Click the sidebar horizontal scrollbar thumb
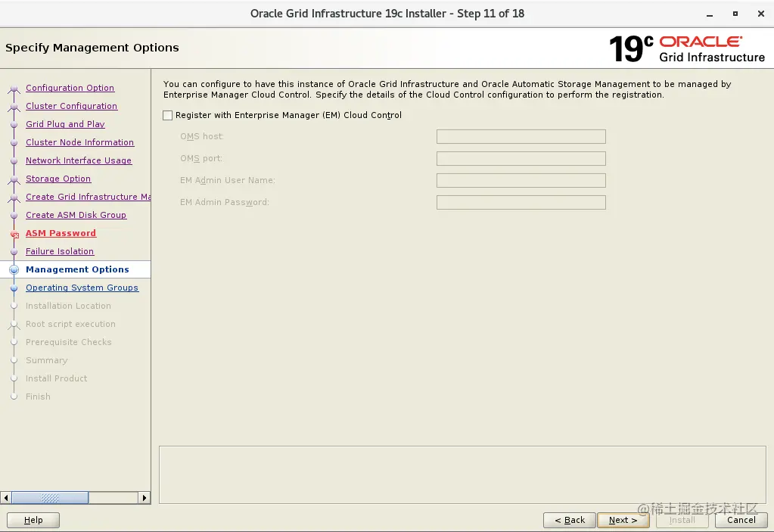Screen dimensions: 774x532 [50, 497]
